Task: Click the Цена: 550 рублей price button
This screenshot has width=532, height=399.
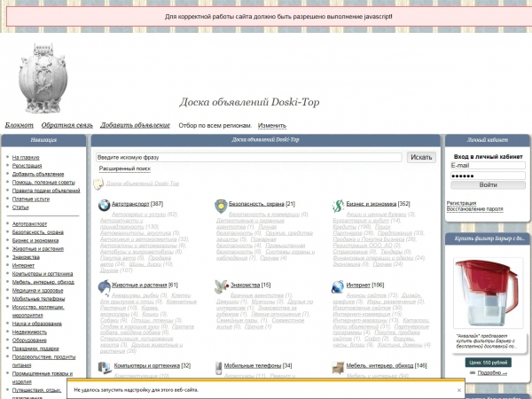Action: (x=488, y=363)
